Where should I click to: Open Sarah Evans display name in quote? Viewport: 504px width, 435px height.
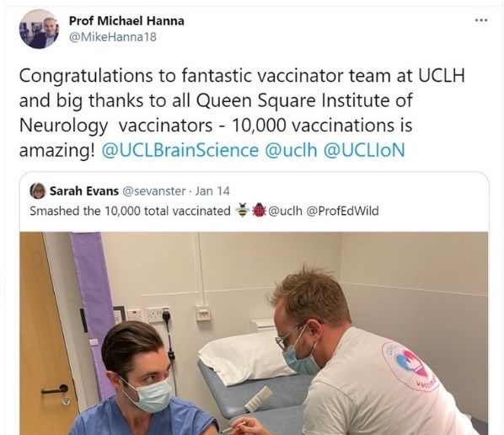pyautogui.click(x=84, y=191)
